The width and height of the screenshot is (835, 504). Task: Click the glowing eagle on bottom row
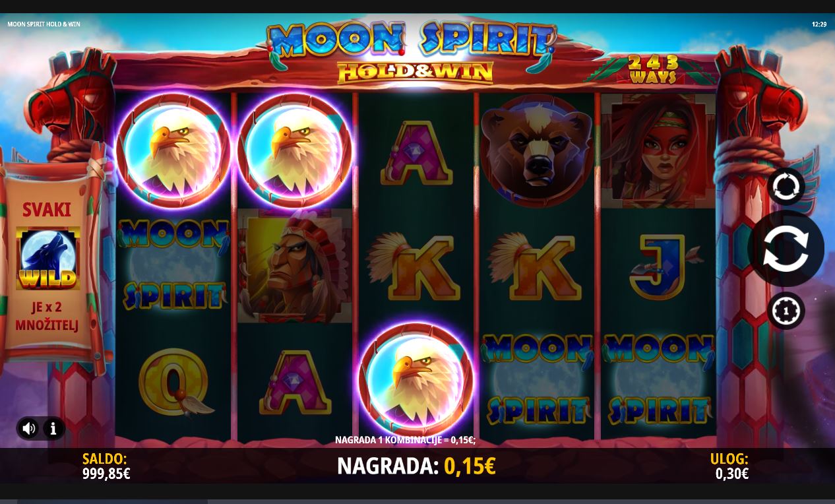(x=416, y=381)
